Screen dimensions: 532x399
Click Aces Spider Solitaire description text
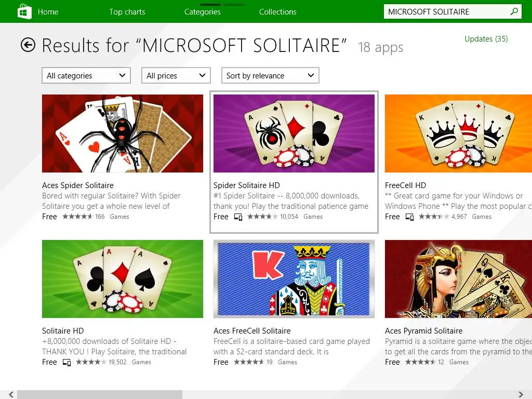click(111, 201)
